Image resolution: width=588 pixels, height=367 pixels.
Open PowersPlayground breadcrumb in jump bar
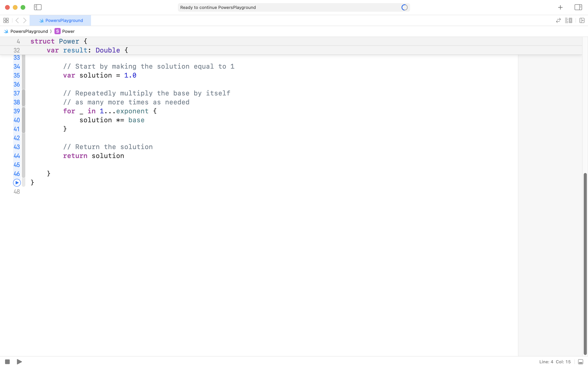point(29,31)
